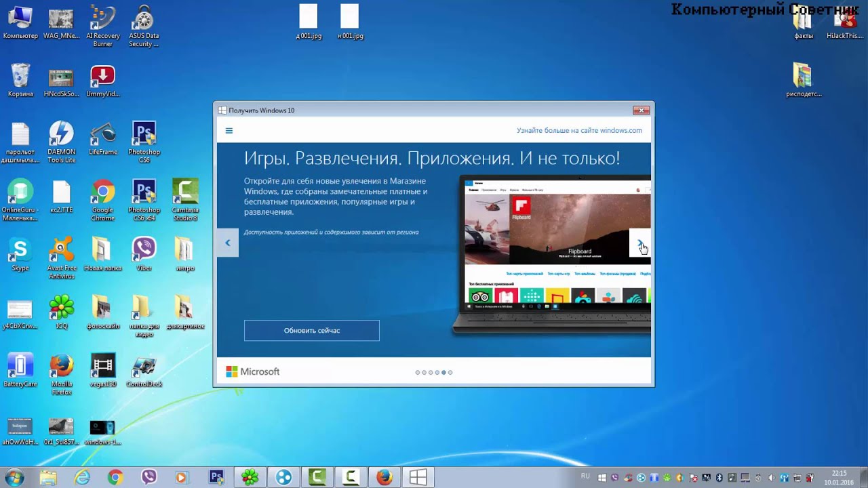Select the Skype desktop shortcut
Viewport: 868px width, 488px height.
(20, 255)
